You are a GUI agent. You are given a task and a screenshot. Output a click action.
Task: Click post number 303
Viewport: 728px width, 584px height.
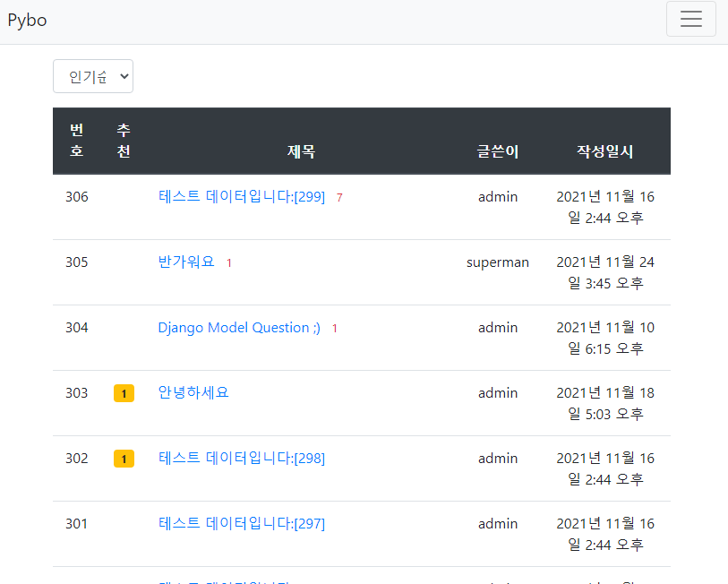coord(77,393)
